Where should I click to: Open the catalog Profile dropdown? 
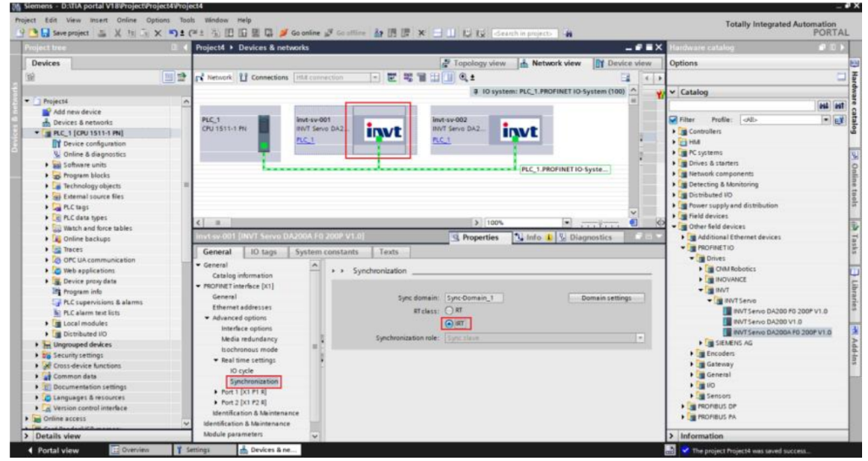[x=826, y=119]
